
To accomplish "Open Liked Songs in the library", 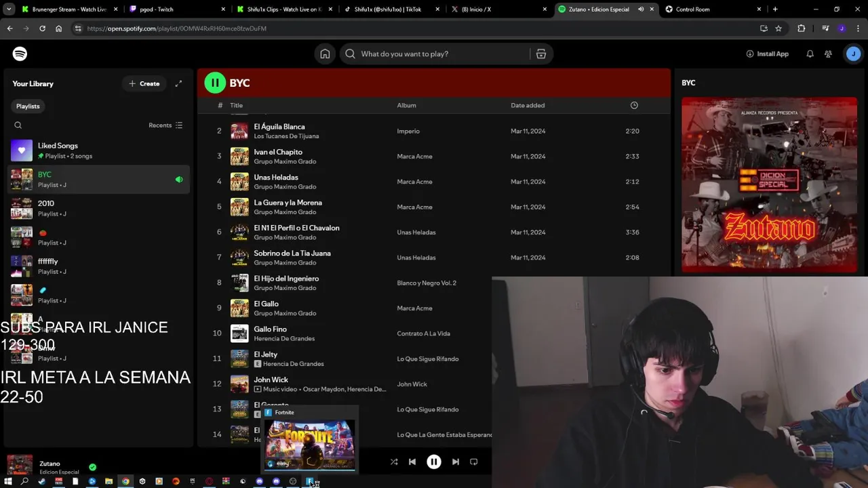I will (98, 150).
